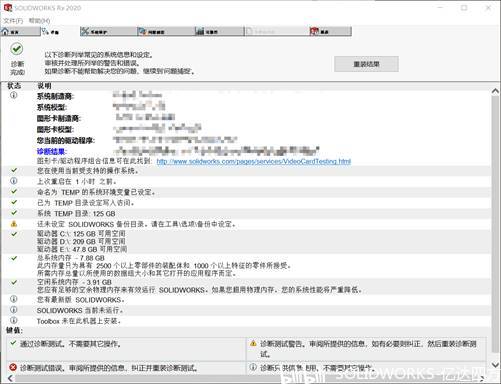
Task: Click the info icon for SOLIDWORKS 当前未运行
Action: pyautogui.click(x=14, y=310)
